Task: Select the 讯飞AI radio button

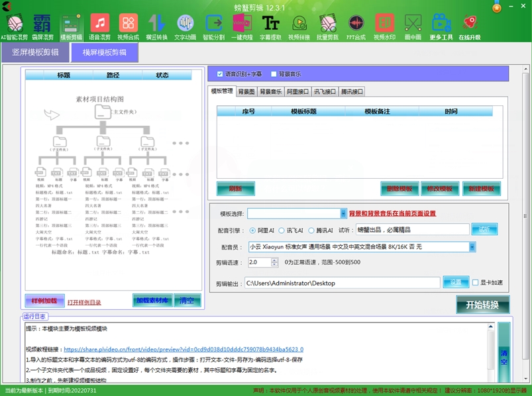Action: [282, 230]
